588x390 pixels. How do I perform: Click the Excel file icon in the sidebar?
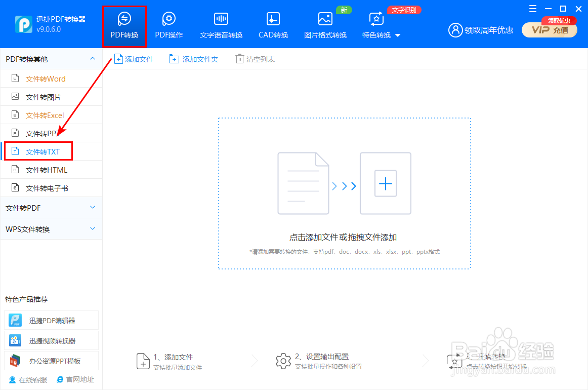15,114
